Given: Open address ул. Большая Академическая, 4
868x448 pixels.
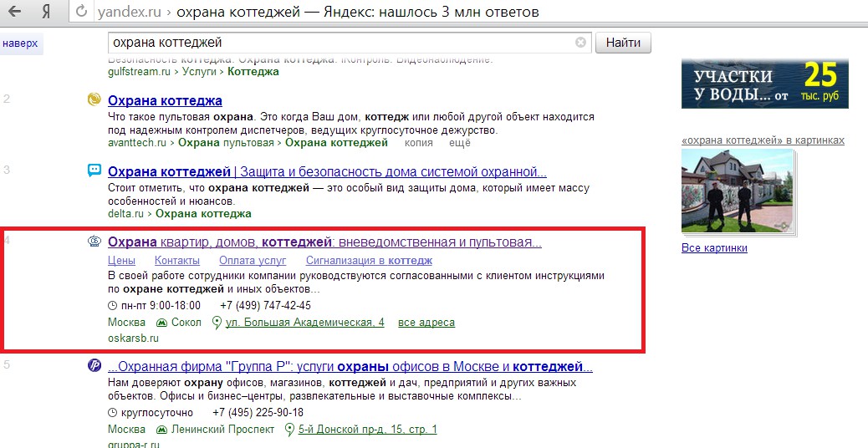Looking at the screenshot, I should (x=305, y=323).
